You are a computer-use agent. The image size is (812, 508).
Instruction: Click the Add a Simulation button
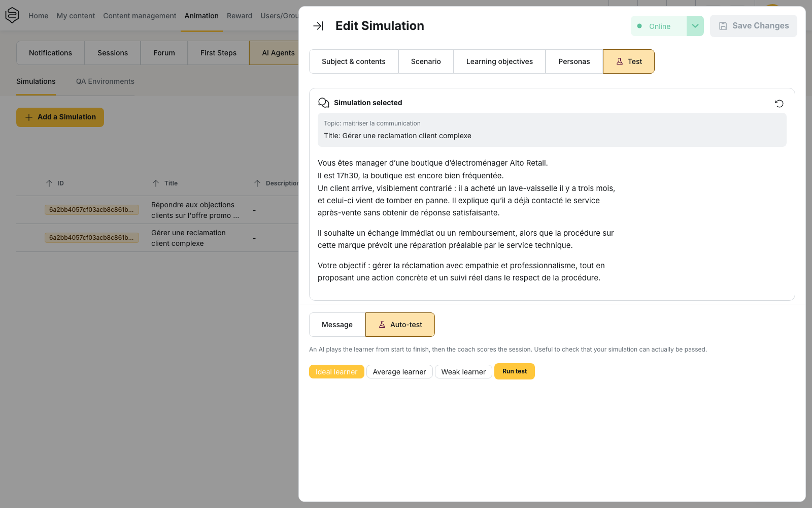pyautogui.click(x=60, y=117)
